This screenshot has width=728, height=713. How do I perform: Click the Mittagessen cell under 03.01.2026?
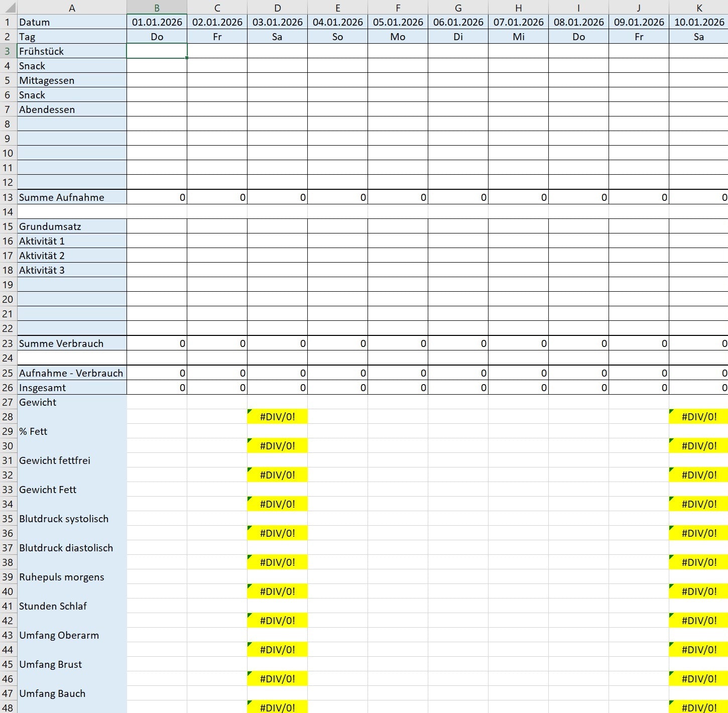[277, 80]
